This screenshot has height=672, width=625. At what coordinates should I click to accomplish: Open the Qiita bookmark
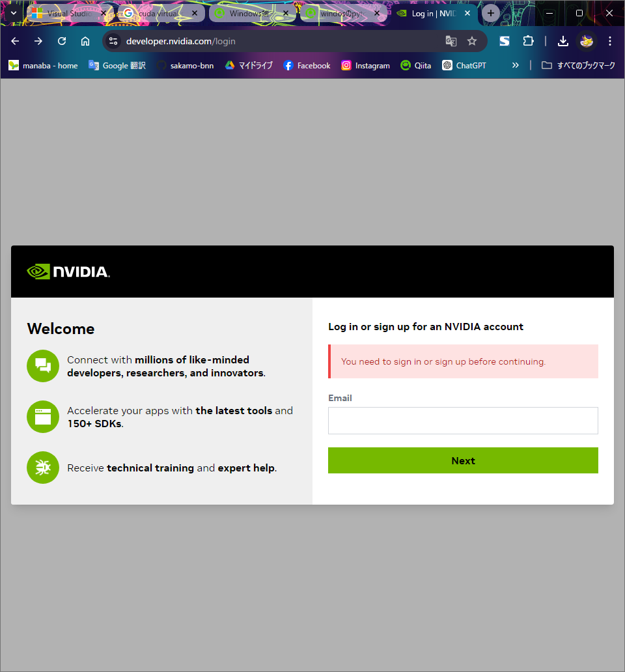tap(416, 65)
